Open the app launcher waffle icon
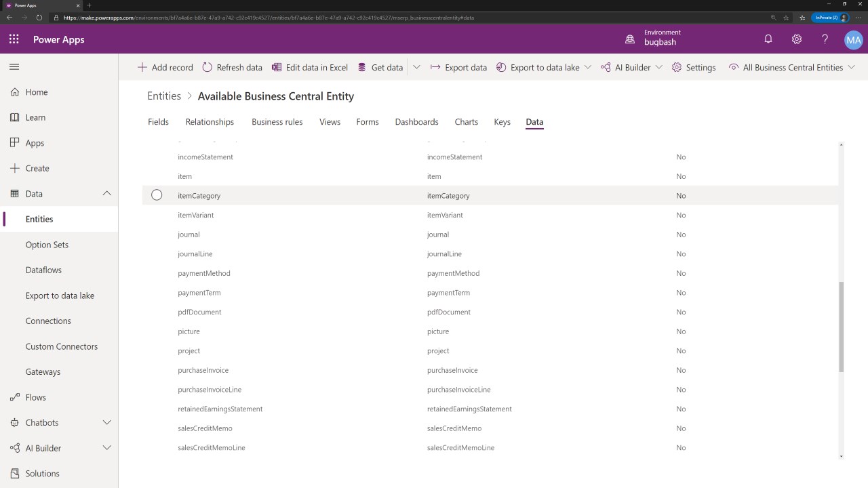Viewport: 868px width, 488px height. tap(14, 39)
